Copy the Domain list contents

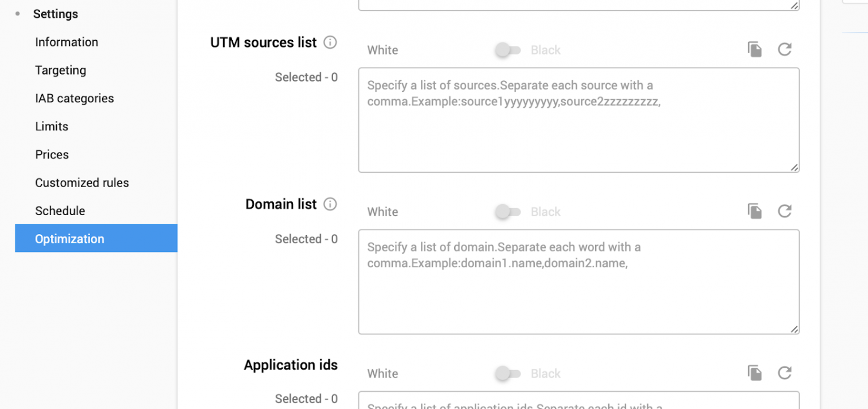point(755,211)
